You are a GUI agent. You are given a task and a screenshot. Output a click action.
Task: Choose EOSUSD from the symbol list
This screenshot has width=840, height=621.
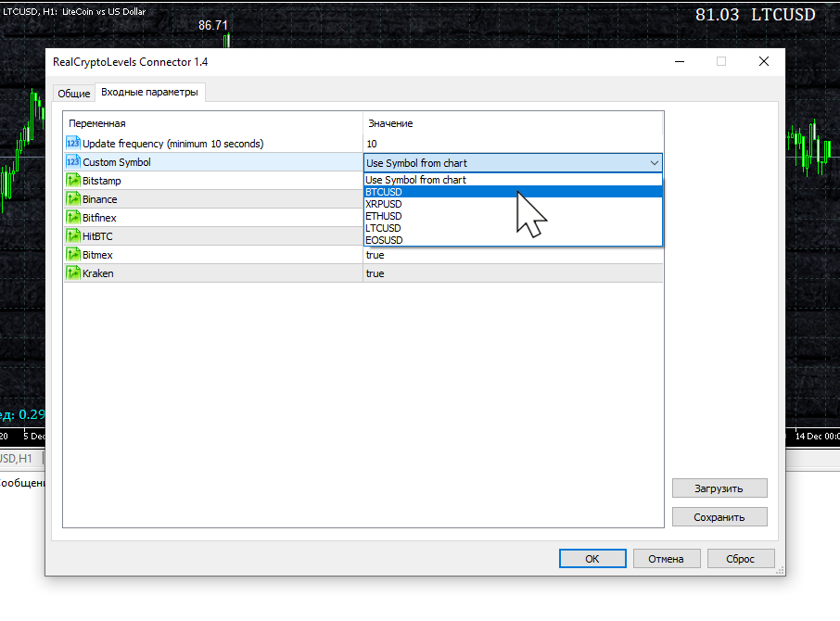click(x=514, y=240)
